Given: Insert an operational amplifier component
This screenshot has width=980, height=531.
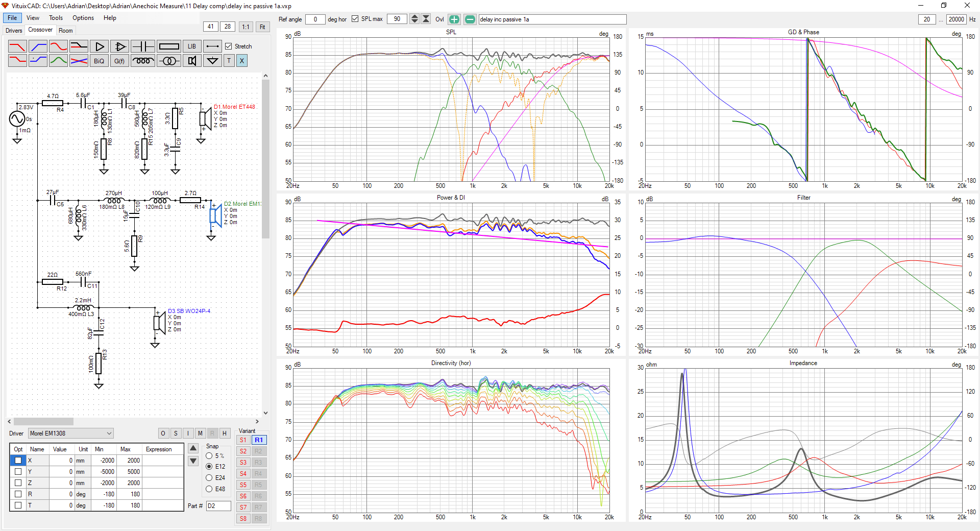Looking at the screenshot, I should click(119, 46).
